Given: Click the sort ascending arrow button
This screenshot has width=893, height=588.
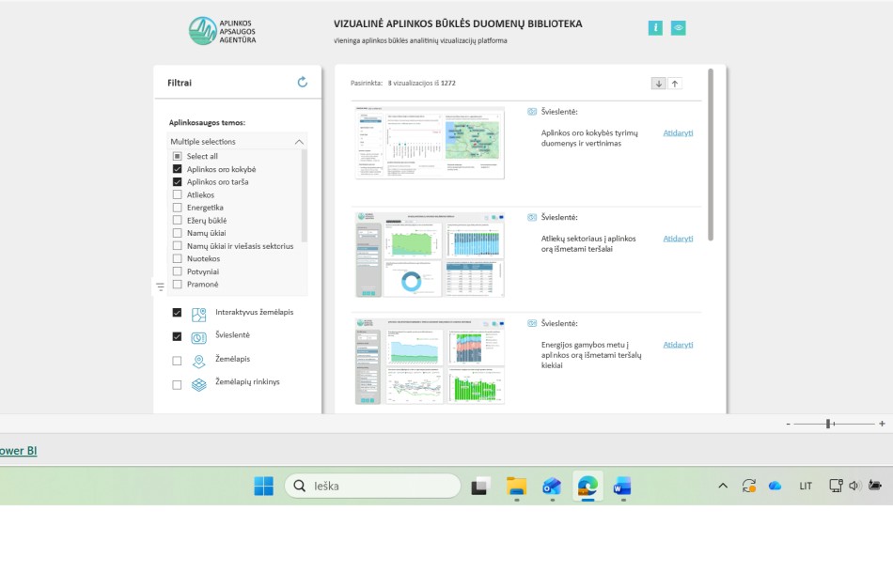Looking at the screenshot, I should coord(675,84).
